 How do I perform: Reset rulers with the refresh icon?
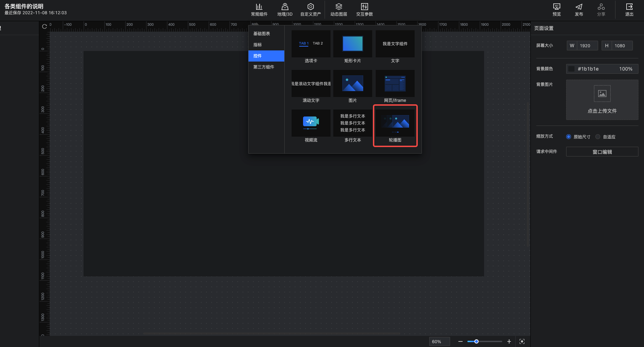tap(44, 26)
